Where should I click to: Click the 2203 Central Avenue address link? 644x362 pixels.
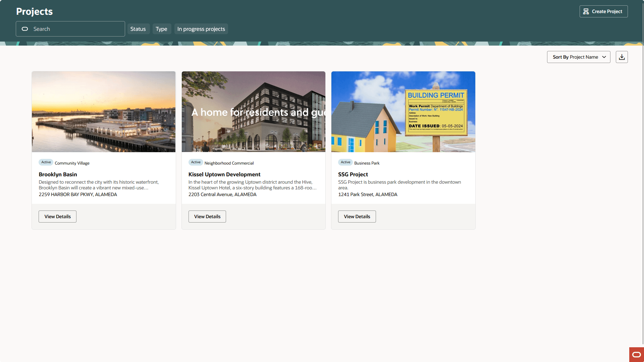(x=222, y=194)
